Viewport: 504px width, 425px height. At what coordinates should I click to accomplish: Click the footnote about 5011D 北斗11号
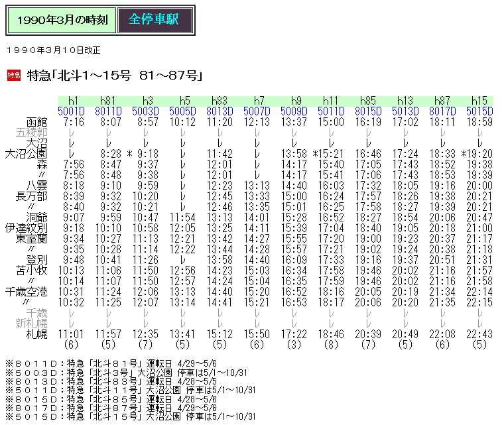point(130,390)
